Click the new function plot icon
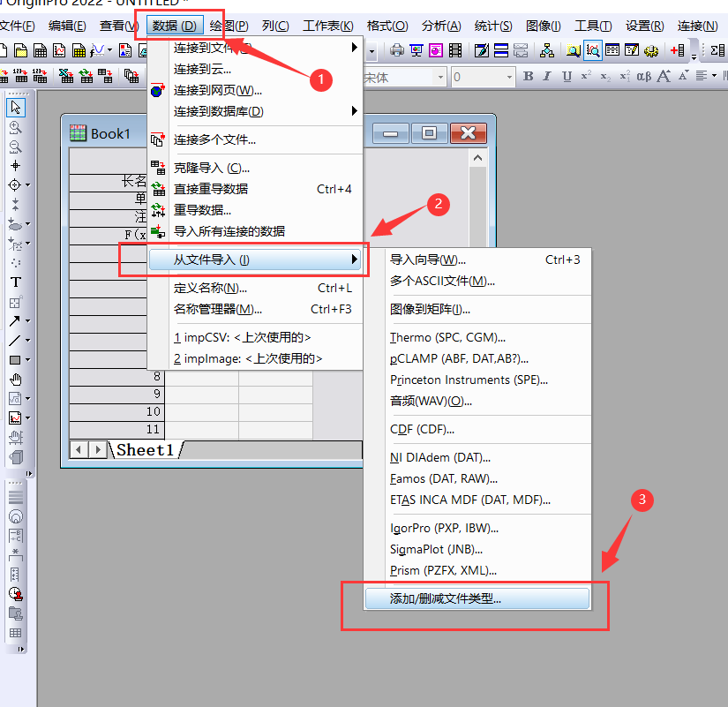This screenshot has width=728, height=707. click(x=97, y=50)
